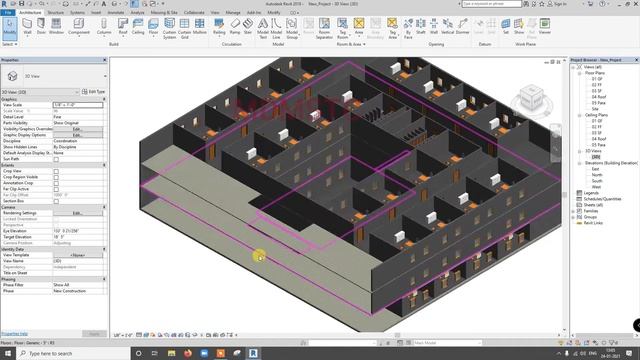The width and height of the screenshot is (640, 360).
Task: Click the Model Text tool
Action: (263, 28)
